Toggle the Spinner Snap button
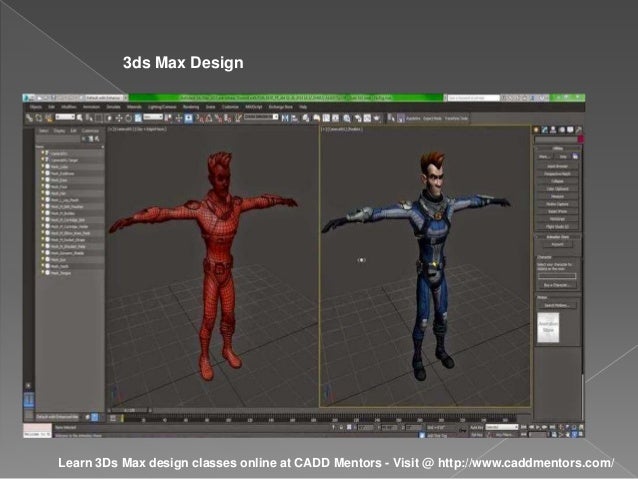The height and width of the screenshot is (479, 638). click(x=228, y=118)
